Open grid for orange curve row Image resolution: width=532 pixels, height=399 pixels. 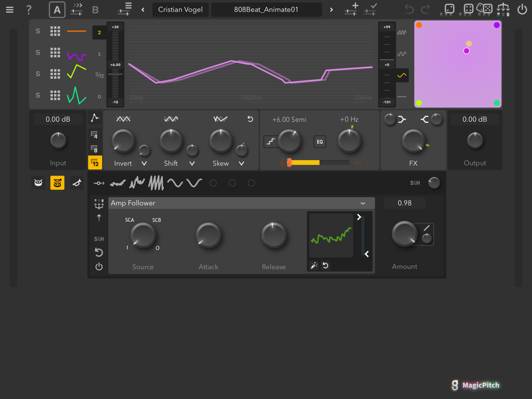pos(55,31)
